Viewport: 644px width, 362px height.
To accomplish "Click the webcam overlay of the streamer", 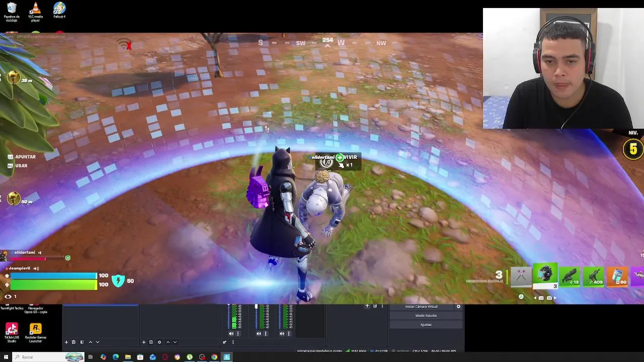I will (563, 68).
